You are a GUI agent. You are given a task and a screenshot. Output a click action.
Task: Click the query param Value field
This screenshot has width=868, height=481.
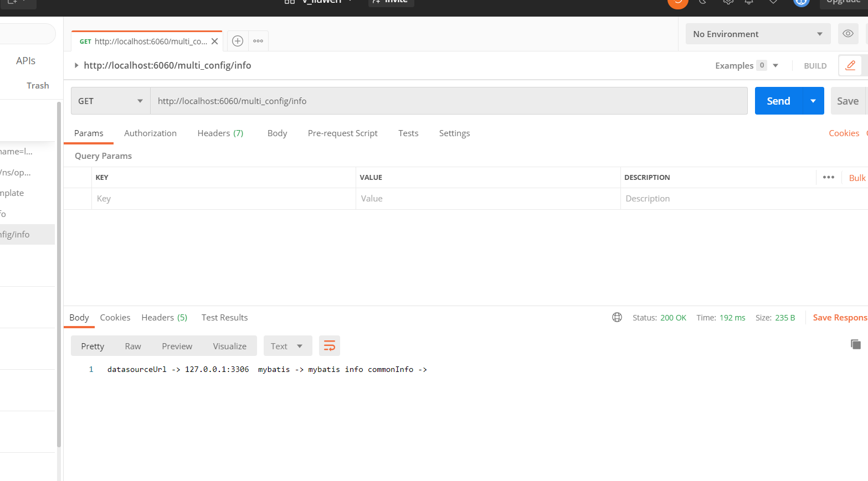(488, 199)
